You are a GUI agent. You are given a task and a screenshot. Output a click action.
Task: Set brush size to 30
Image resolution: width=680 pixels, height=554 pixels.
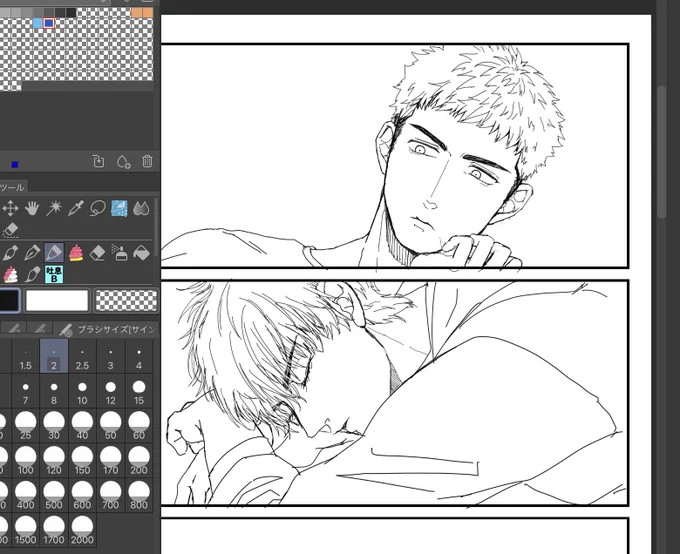click(x=54, y=426)
